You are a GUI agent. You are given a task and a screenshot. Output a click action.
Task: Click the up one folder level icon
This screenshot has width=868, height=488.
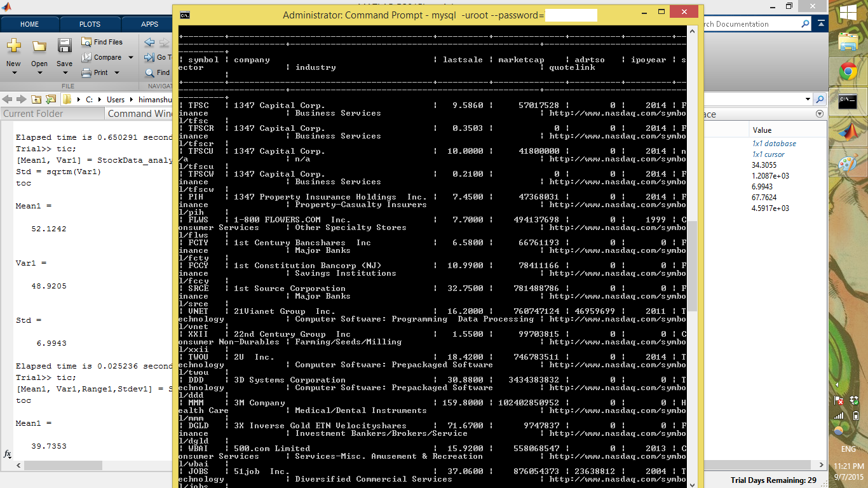[36, 100]
